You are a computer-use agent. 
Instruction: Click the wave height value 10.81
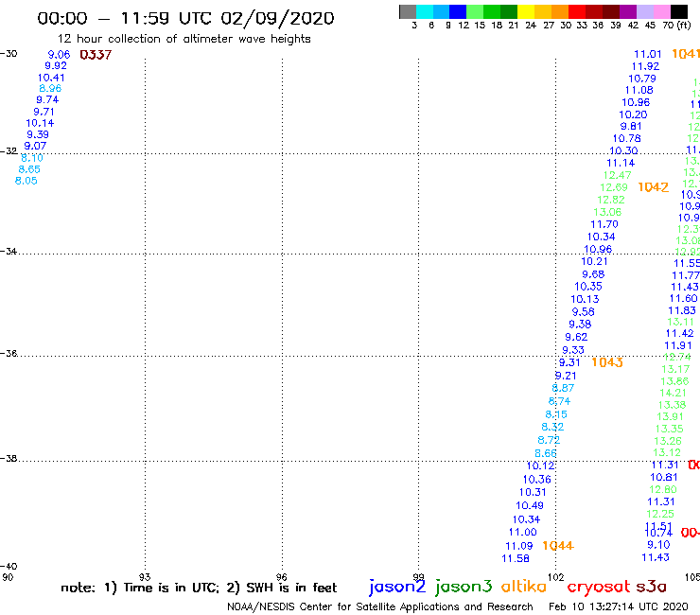click(663, 478)
